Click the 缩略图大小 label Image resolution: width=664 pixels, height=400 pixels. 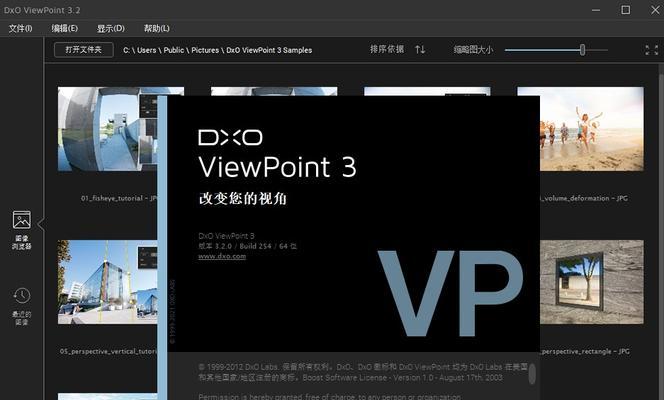(x=473, y=50)
